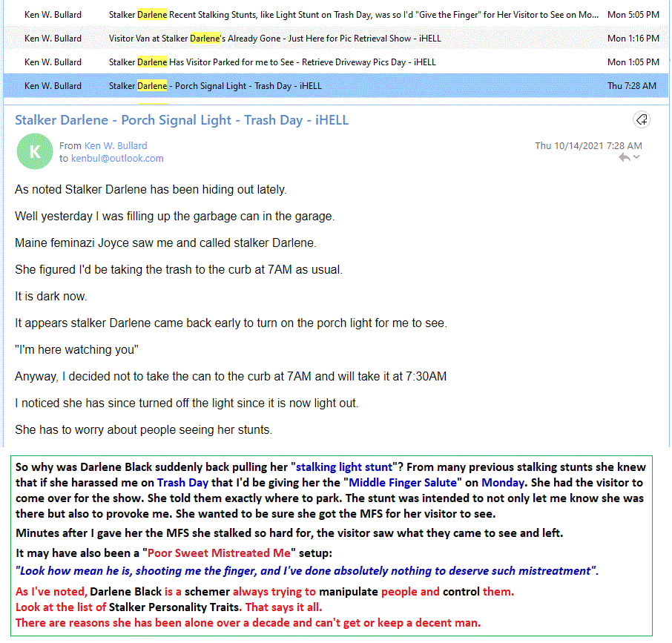Open the Mon 5:05 PM Recent Stalking Stunts email
This screenshot has height=643, width=672.
point(336,15)
